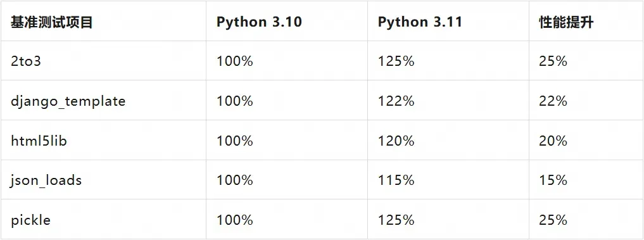This screenshot has width=644, height=240.
Task: Select the 122% value for django_template
Action: [x=396, y=101]
